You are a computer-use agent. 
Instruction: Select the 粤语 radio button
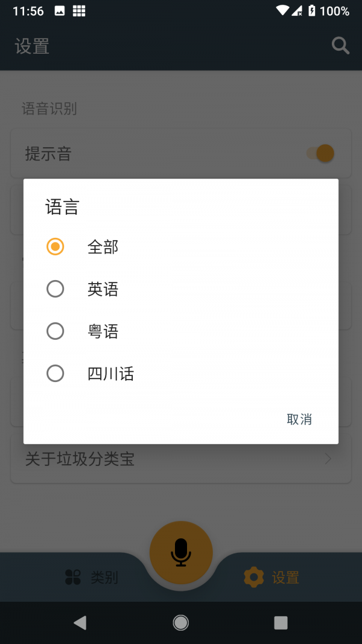55,331
